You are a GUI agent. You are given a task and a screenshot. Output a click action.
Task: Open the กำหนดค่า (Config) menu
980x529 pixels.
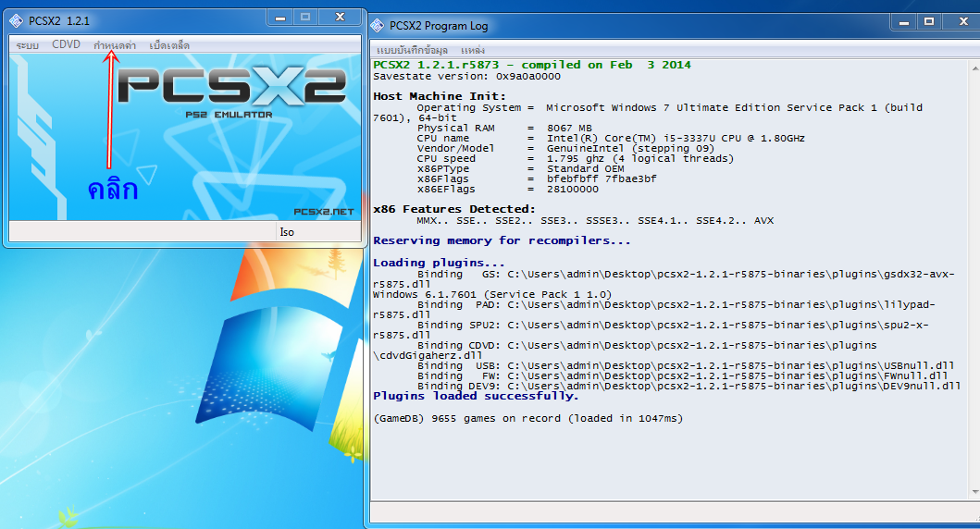pos(115,45)
